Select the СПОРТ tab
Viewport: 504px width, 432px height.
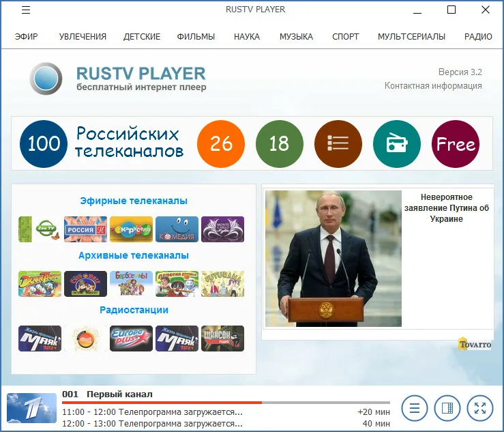[x=346, y=37]
